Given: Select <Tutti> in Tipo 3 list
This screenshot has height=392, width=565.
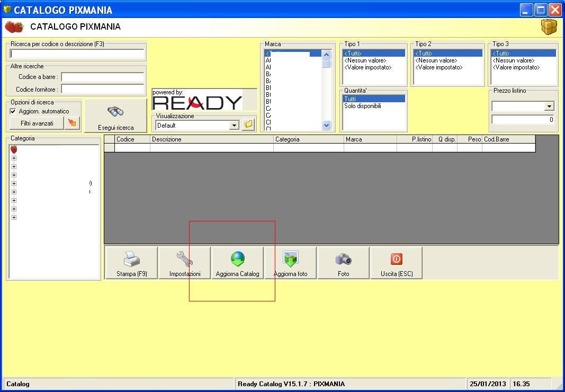Looking at the screenshot, I should pyautogui.click(x=524, y=54).
